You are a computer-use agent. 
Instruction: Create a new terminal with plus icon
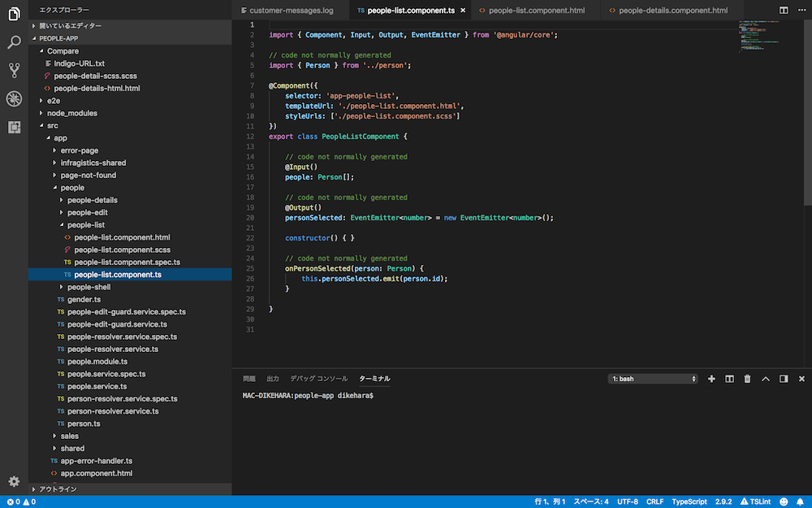coord(711,379)
